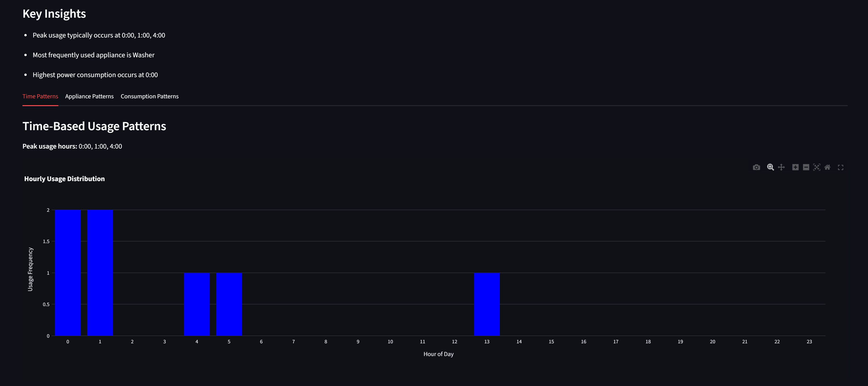This screenshot has width=868, height=386.
Task: Click the bar at hour 4
Action: (197, 304)
